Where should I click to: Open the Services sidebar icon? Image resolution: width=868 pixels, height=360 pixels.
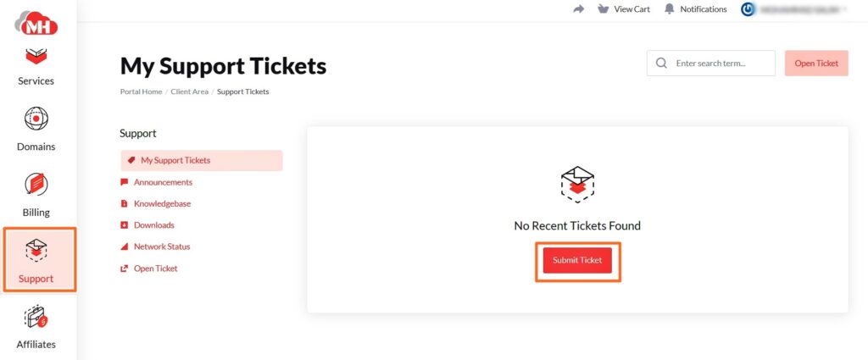coord(36,59)
